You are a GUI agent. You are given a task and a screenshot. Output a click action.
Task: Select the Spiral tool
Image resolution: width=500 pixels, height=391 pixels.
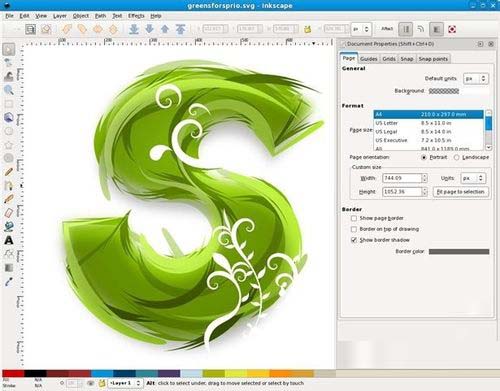(x=9, y=158)
